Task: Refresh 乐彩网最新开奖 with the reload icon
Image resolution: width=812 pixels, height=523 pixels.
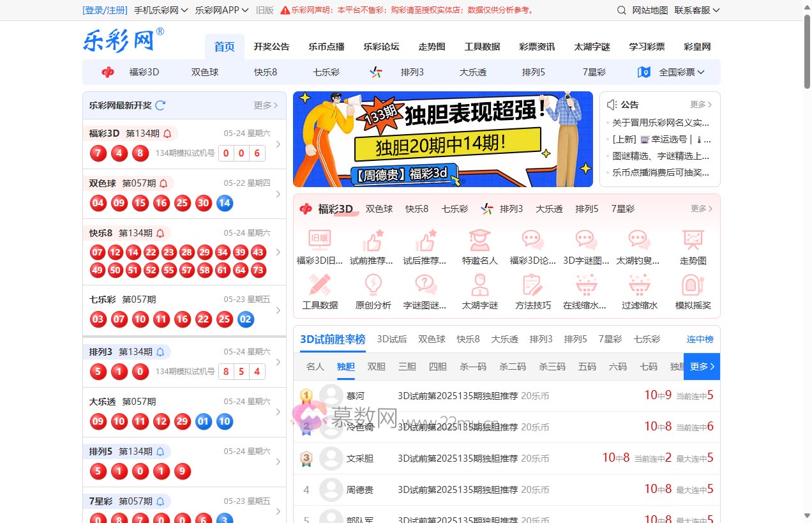Action: tap(160, 105)
